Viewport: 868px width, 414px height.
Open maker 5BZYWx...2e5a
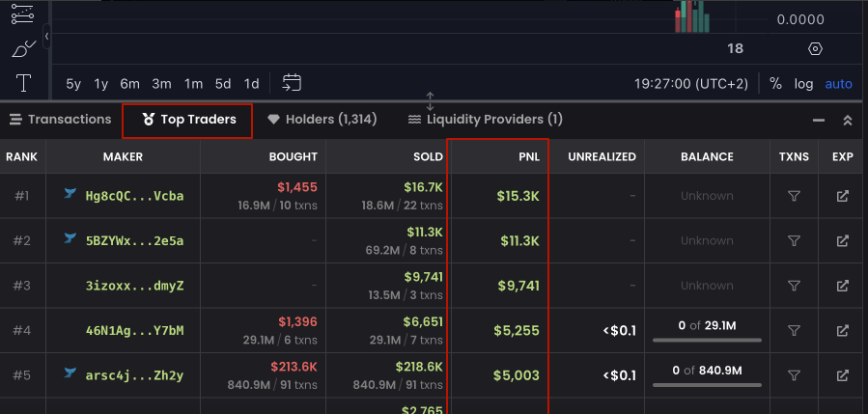tap(134, 240)
